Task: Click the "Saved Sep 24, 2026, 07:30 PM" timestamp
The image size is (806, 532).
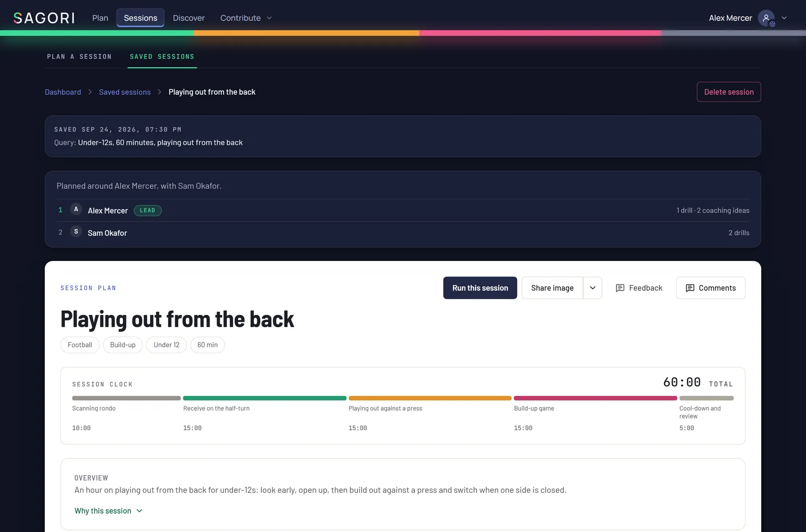Action: pos(118,129)
